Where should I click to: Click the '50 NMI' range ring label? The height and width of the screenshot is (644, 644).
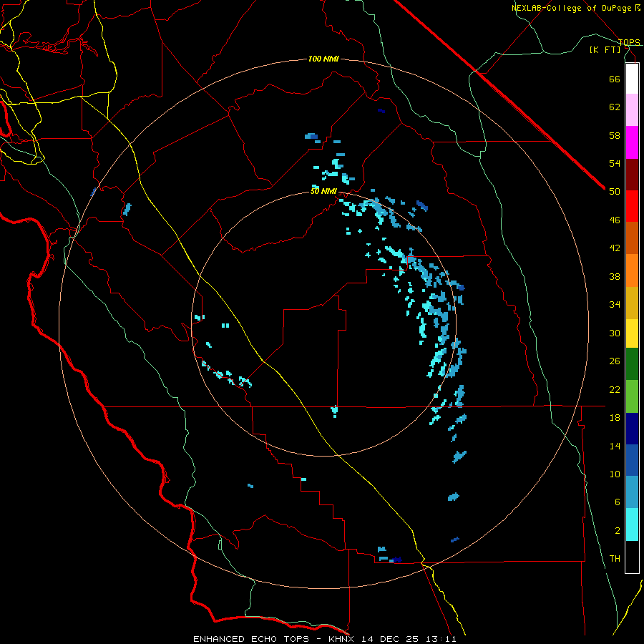point(323,191)
